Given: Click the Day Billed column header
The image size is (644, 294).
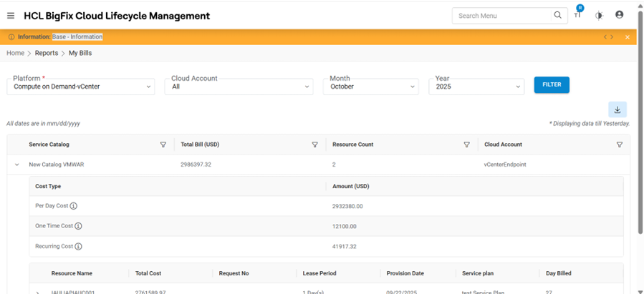Looking at the screenshot, I should point(558,273).
